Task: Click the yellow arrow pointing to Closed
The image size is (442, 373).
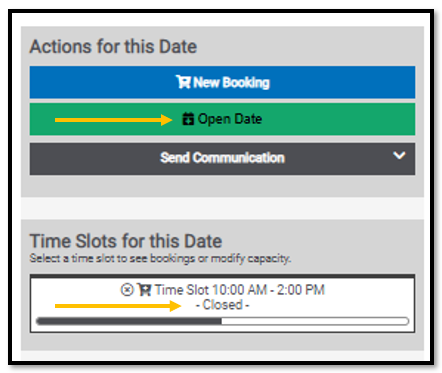Action: click(118, 306)
